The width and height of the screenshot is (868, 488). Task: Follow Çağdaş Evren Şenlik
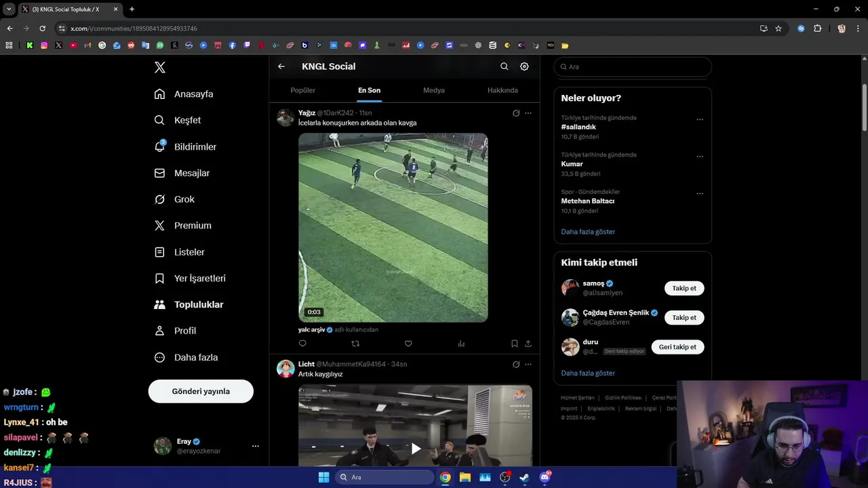point(684,317)
